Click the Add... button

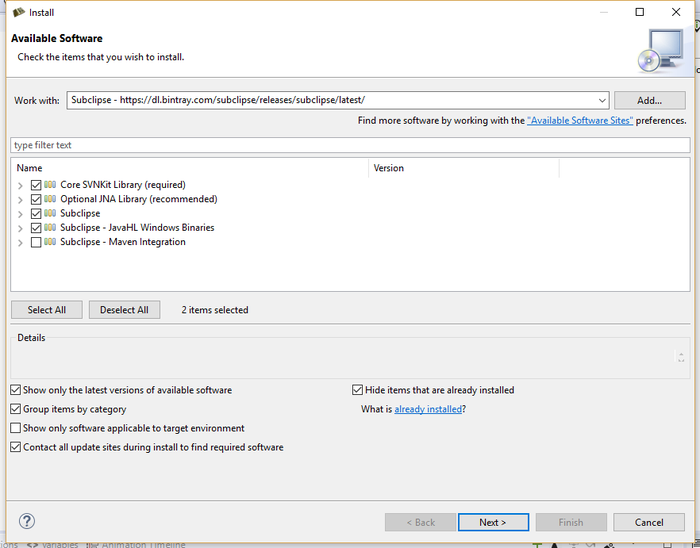click(650, 100)
